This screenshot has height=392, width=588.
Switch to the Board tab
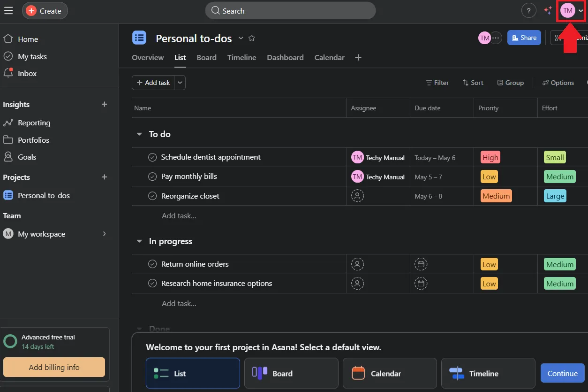(206, 57)
